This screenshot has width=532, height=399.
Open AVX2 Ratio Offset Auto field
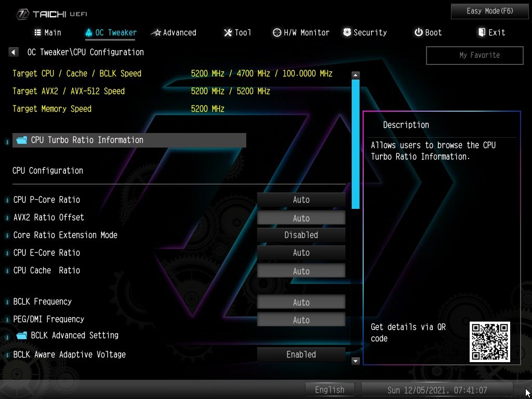point(301,218)
